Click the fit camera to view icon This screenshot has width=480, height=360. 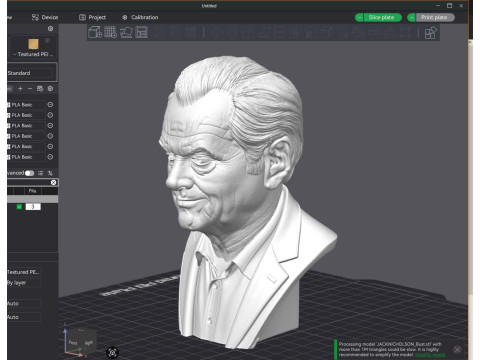tap(113, 352)
